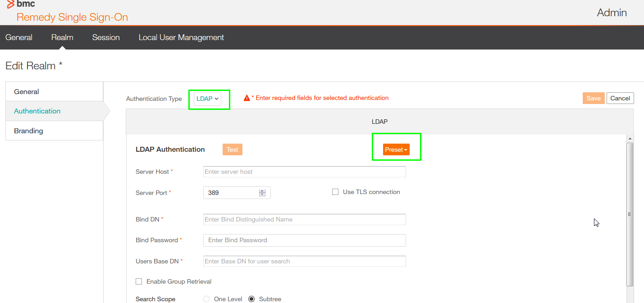Click the Admin user label
This screenshot has height=303, width=644.
point(612,13)
